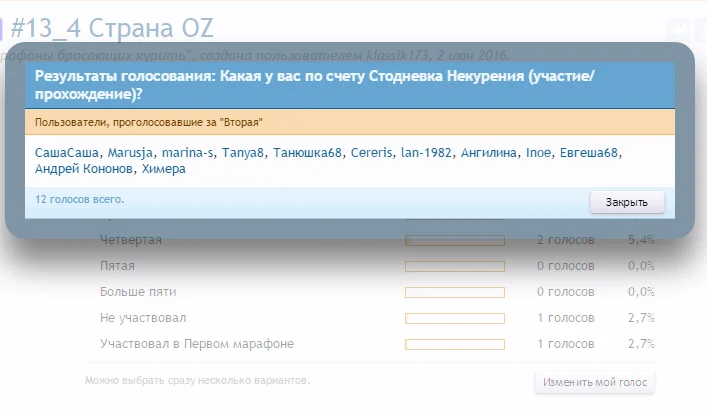The width and height of the screenshot is (707, 414).
Task: Open user Андрей Кононов profile link
Action: coord(83,169)
